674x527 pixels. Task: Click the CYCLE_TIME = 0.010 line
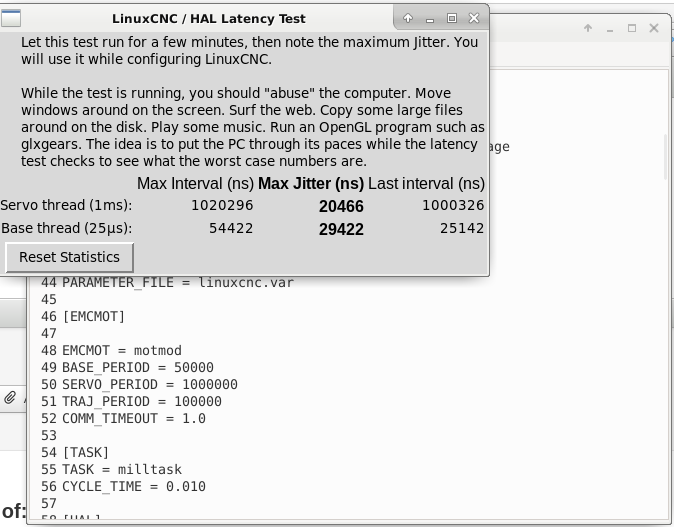(x=133, y=486)
